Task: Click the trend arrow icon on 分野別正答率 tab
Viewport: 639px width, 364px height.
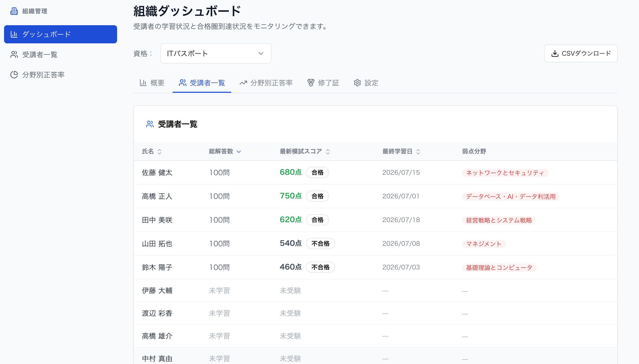Action: coord(243,83)
